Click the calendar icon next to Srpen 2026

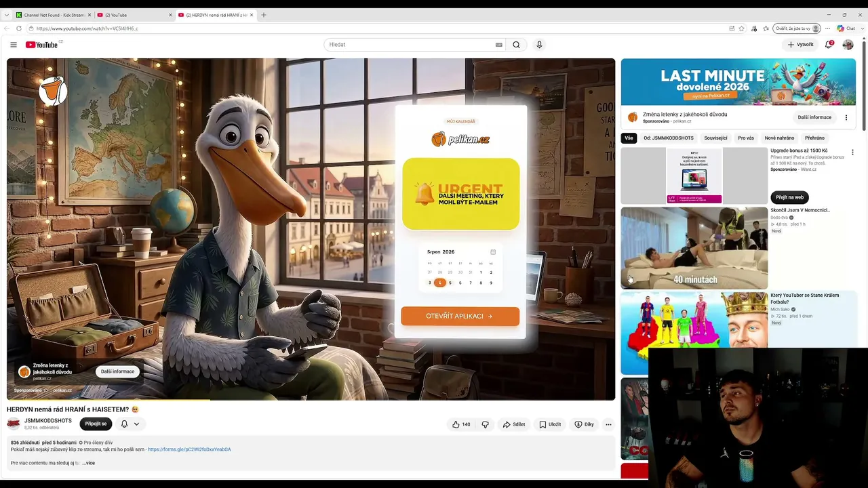coord(493,252)
